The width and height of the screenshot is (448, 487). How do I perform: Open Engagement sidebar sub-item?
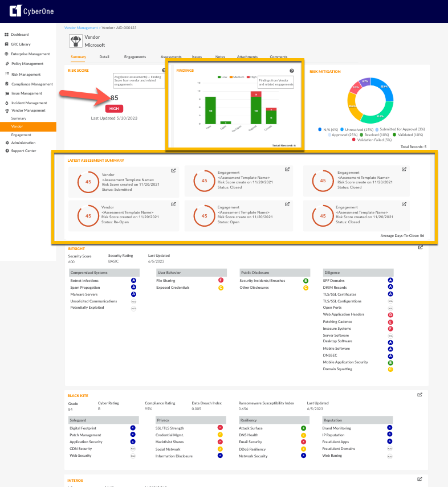tap(21, 135)
